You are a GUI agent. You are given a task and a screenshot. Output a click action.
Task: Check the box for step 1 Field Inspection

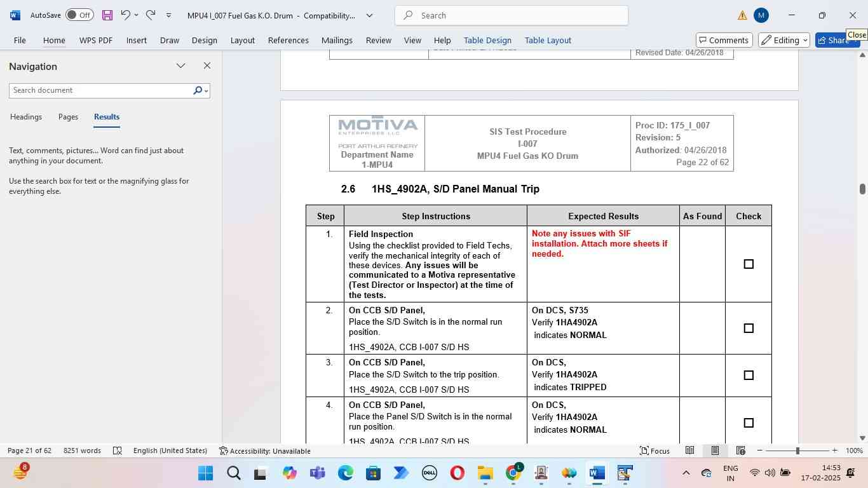[749, 264]
